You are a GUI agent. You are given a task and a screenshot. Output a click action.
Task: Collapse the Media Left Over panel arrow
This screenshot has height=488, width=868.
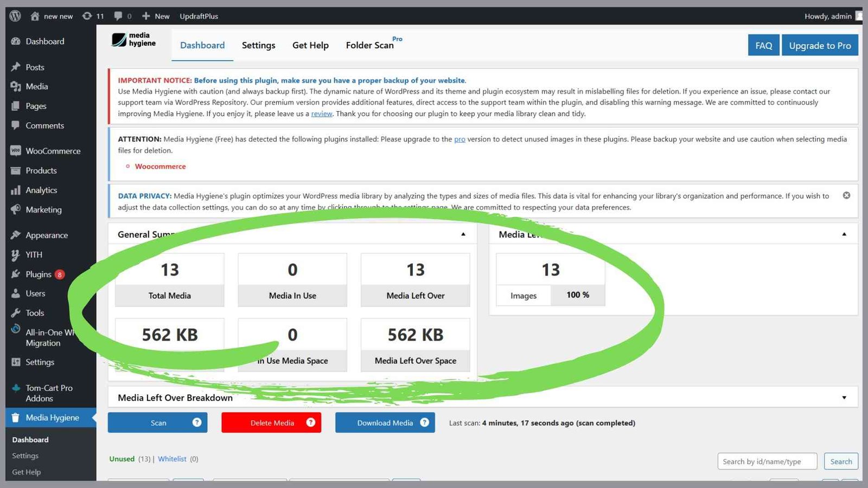coord(844,234)
